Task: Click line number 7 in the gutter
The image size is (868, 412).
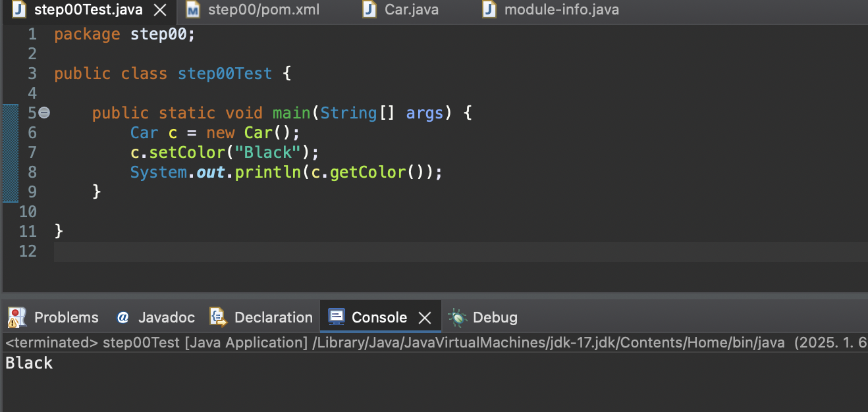Action: click(x=32, y=153)
